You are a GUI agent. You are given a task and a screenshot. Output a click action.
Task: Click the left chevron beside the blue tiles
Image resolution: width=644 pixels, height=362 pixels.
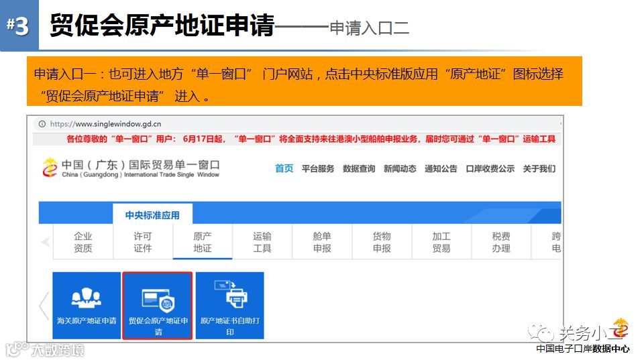pos(44,306)
